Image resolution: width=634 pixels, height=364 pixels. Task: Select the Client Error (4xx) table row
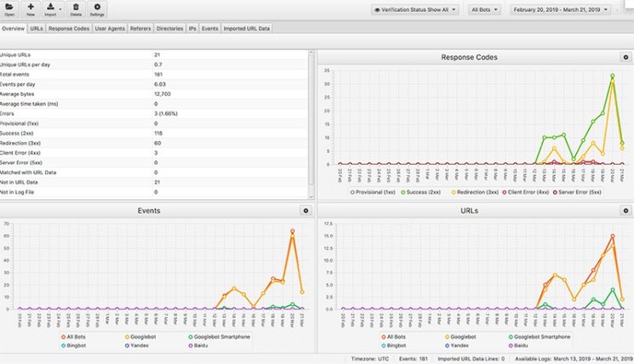(x=154, y=153)
